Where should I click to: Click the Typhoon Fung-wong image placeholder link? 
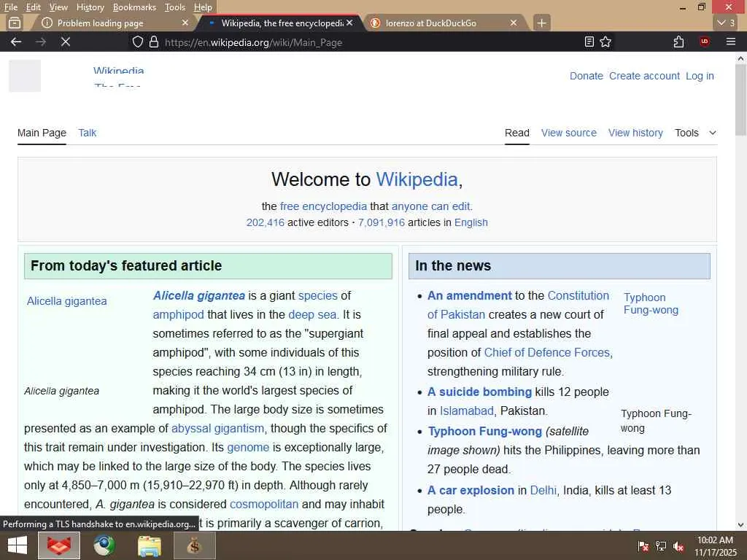tap(651, 303)
